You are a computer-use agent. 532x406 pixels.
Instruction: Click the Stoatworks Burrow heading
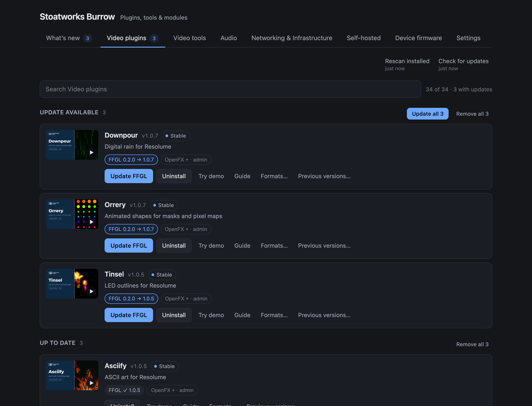click(77, 17)
